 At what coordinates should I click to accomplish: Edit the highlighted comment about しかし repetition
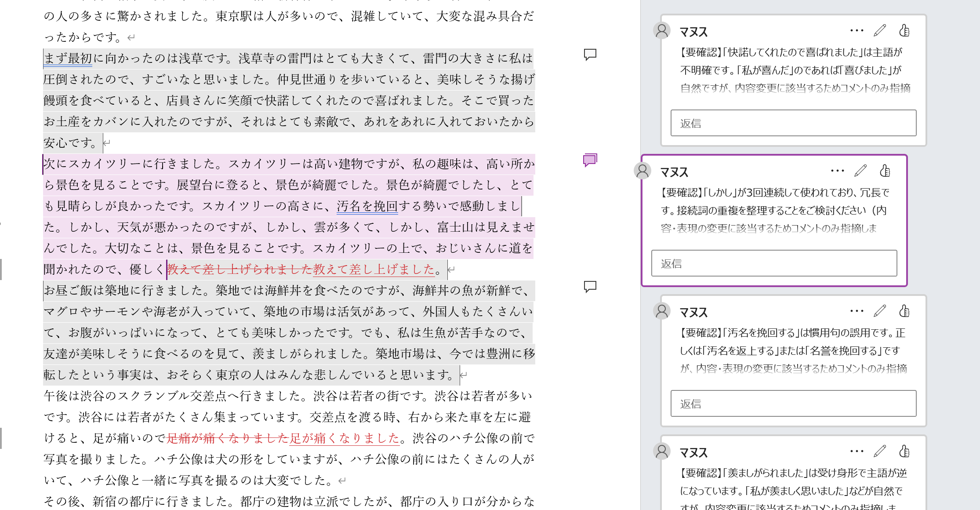tap(860, 171)
